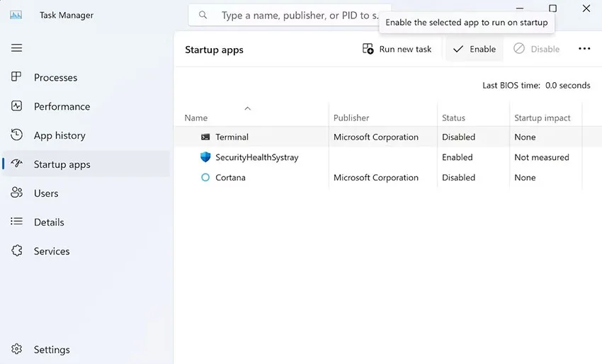Select the Cortana startup entry
Viewport: 602px width, 364px height.
click(388, 177)
